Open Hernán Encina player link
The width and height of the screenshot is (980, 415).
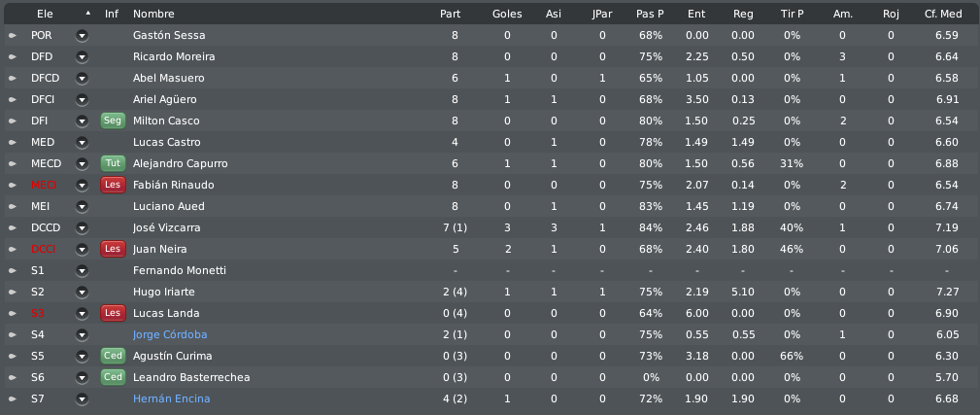[171, 398]
